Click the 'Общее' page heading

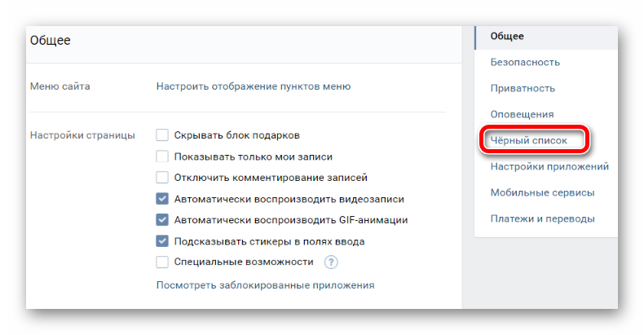[x=51, y=41]
